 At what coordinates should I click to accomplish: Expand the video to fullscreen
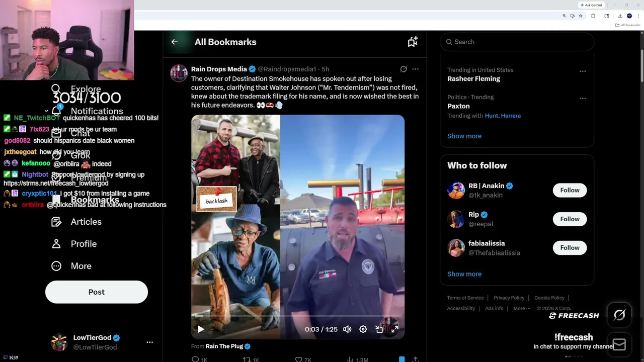point(395,329)
